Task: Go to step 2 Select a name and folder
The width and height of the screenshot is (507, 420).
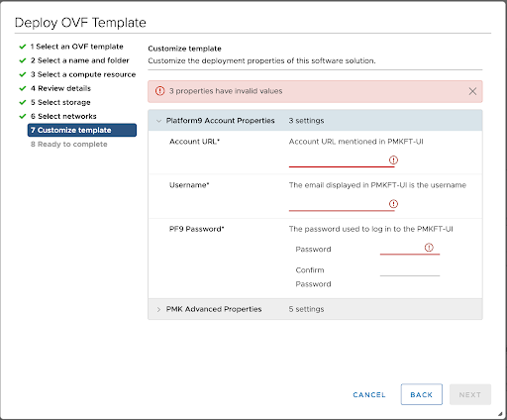Action: 80,60
